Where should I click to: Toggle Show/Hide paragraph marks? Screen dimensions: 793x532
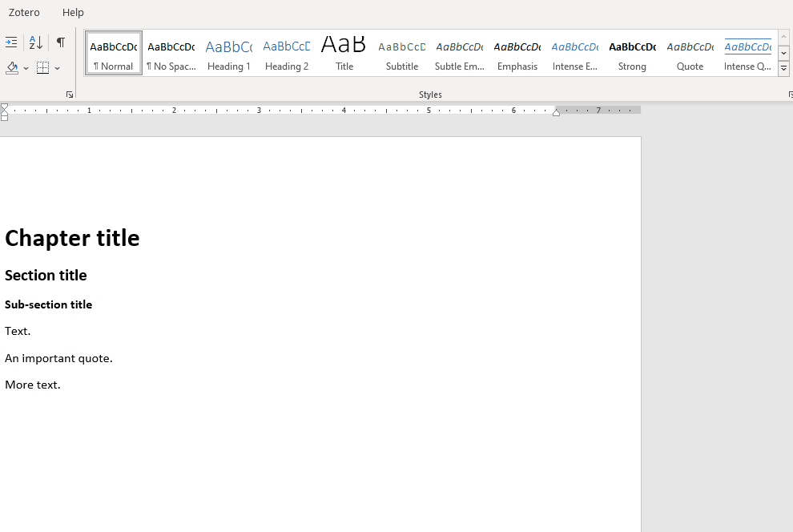pos(61,42)
